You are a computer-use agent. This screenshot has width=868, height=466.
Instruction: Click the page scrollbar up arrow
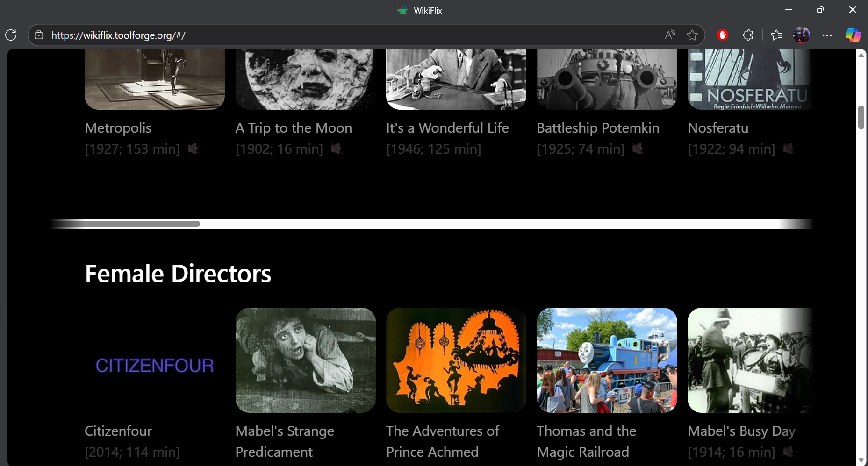click(x=861, y=55)
